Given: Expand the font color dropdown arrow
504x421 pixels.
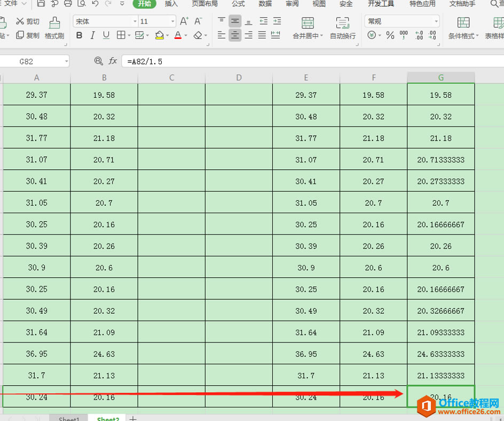Looking at the screenshot, I should [x=186, y=35].
